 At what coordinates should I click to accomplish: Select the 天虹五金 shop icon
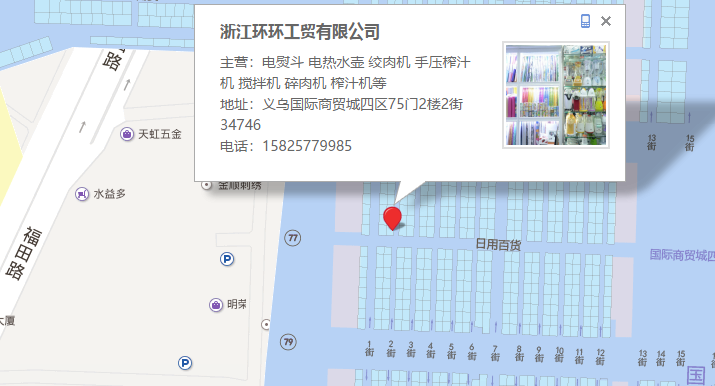pos(127,134)
